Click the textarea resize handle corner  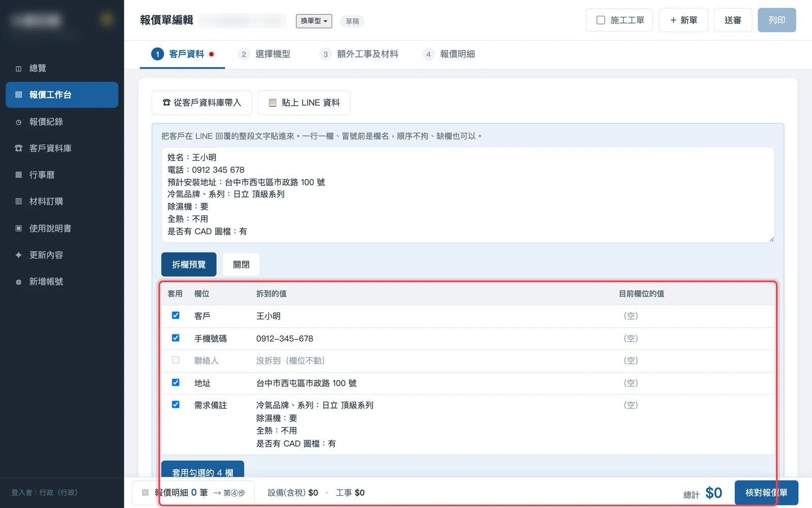[x=771, y=239]
